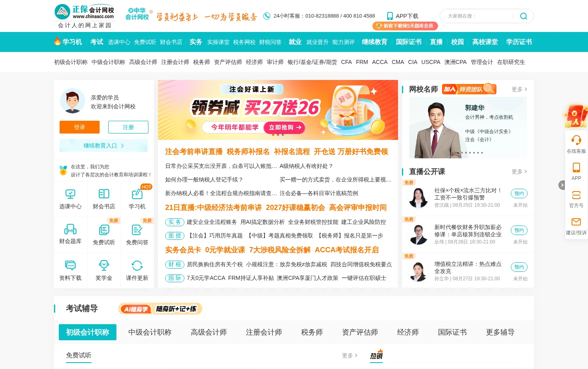Click the APP phone icon in the right sidebar

click(x=576, y=167)
